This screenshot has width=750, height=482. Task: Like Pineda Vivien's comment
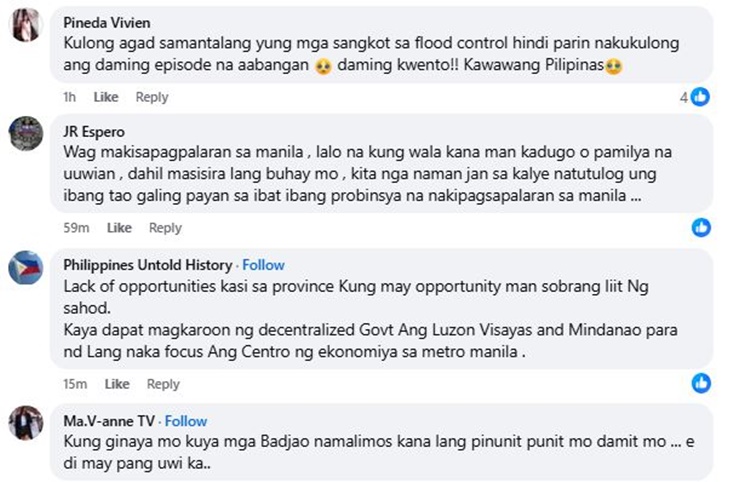pyautogui.click(x=106, y=97)
